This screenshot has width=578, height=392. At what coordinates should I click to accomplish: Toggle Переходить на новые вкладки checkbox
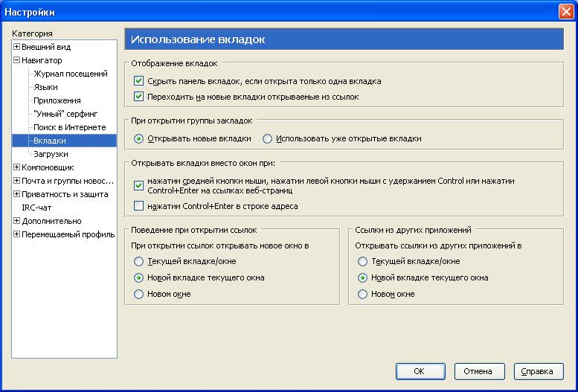click(138, 97)
